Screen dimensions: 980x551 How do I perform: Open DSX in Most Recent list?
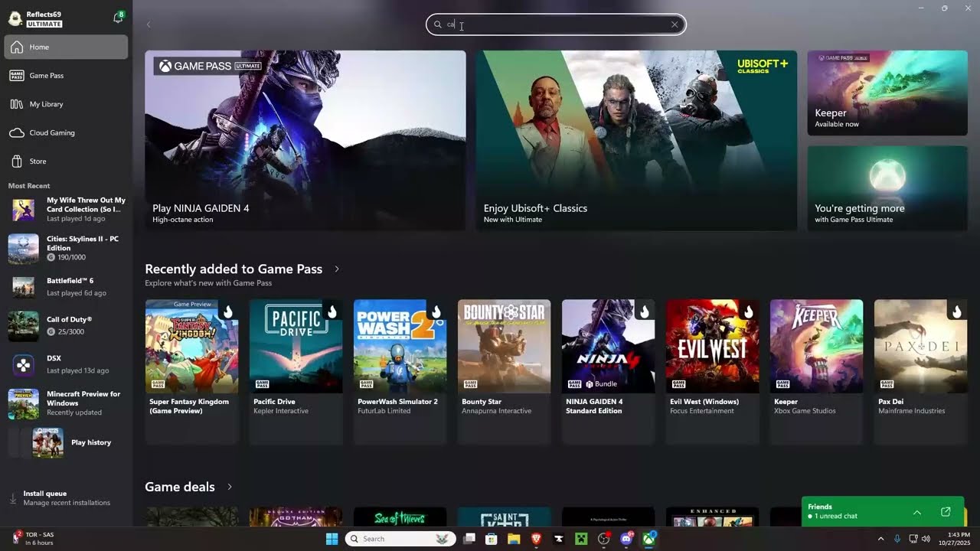[67, 365]
